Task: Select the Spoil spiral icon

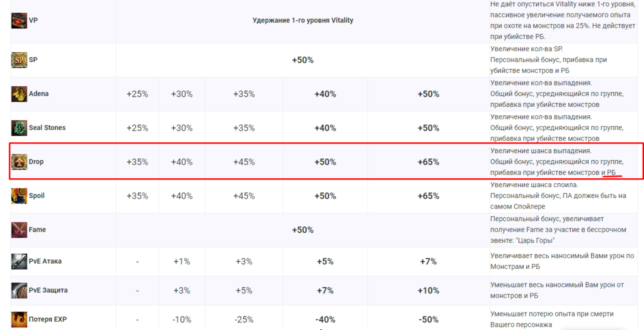Action: point(19,196)
